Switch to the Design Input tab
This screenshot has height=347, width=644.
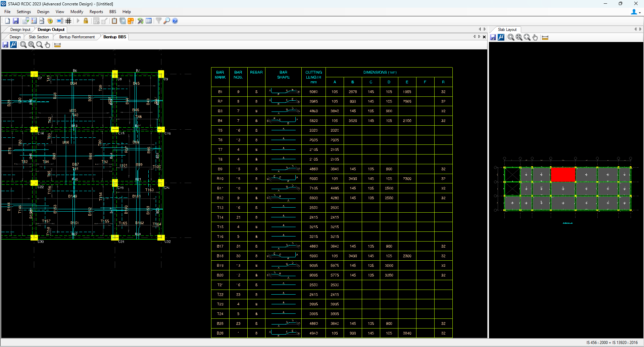pyautogui.click(x=20, y=30)
